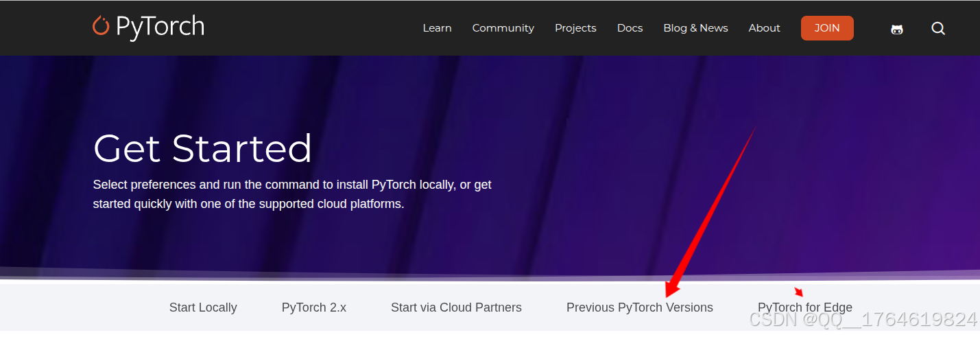Open the Community menu
The width and height of the screenshot is (980, 337).
(503, 28)
